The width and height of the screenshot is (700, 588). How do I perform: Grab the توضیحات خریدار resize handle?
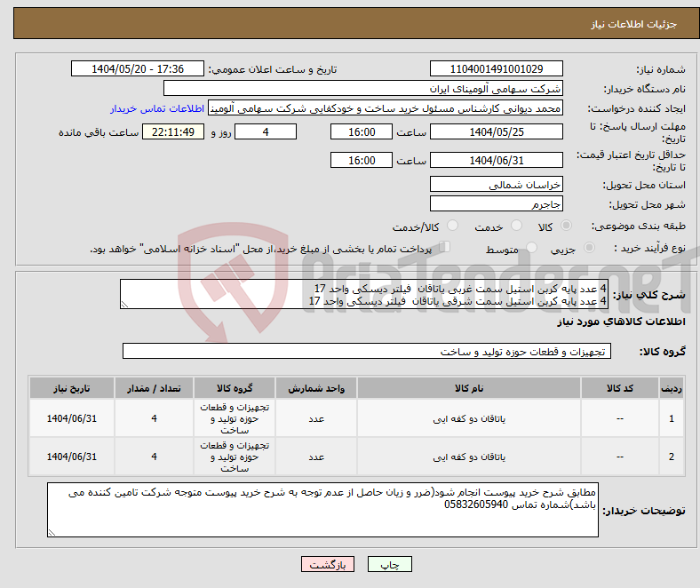point(52,532)
